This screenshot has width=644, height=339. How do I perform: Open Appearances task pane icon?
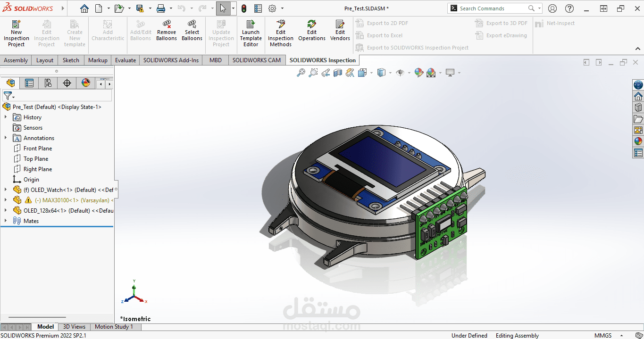pos(638,141)
